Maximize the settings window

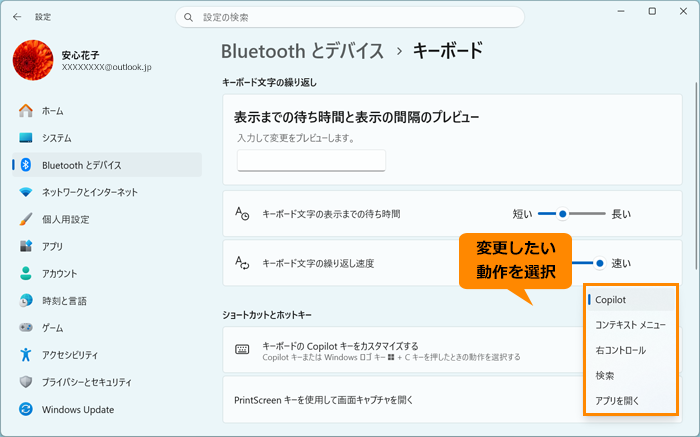click(x=652, y=11)
